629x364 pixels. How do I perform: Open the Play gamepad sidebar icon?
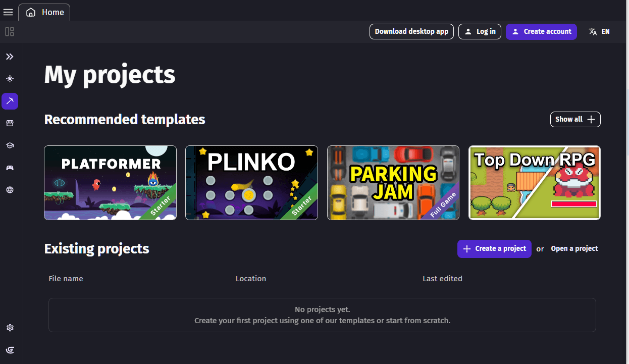10,168
